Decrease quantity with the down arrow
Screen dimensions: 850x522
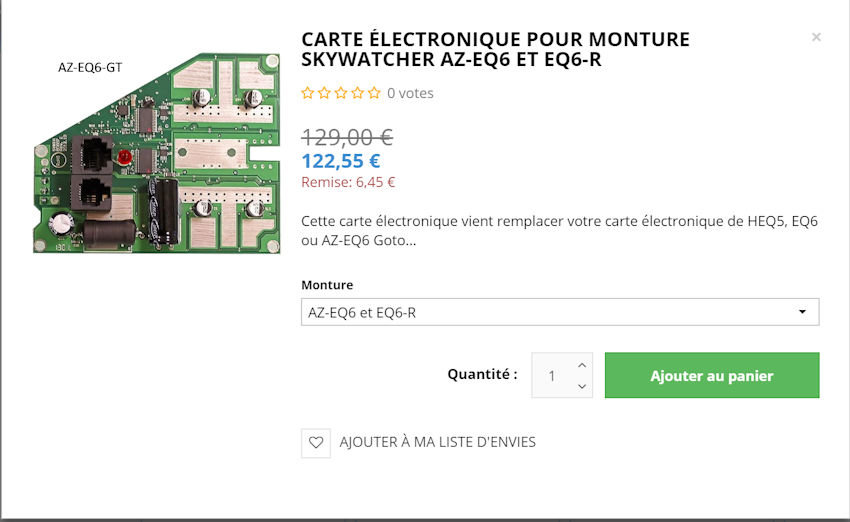coord(583,386)
